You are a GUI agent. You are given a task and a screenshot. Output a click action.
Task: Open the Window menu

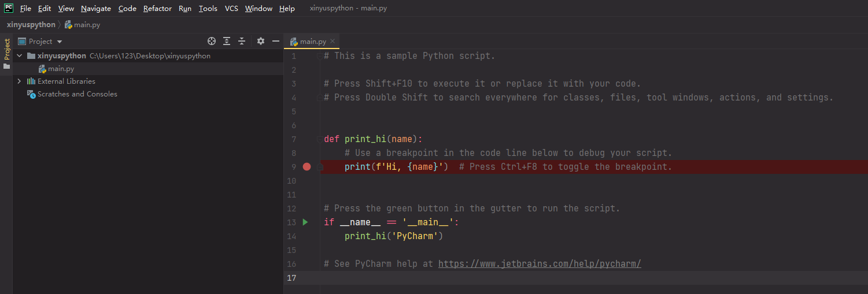point(258,9)
